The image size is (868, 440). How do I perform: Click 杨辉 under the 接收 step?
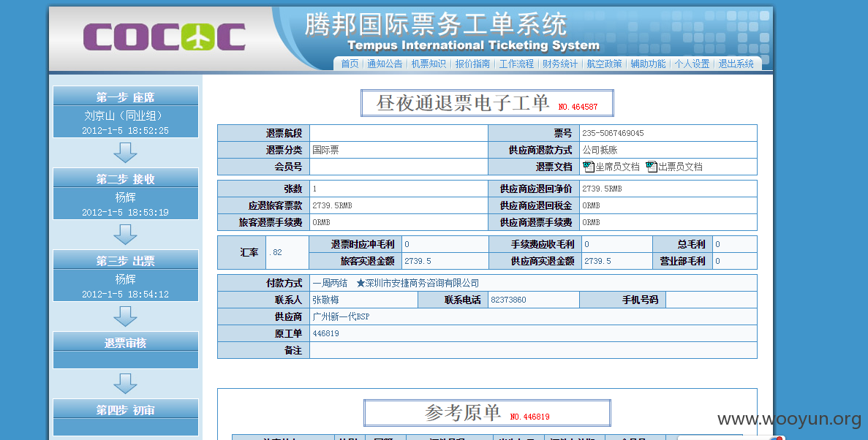[x=126, y=197]
